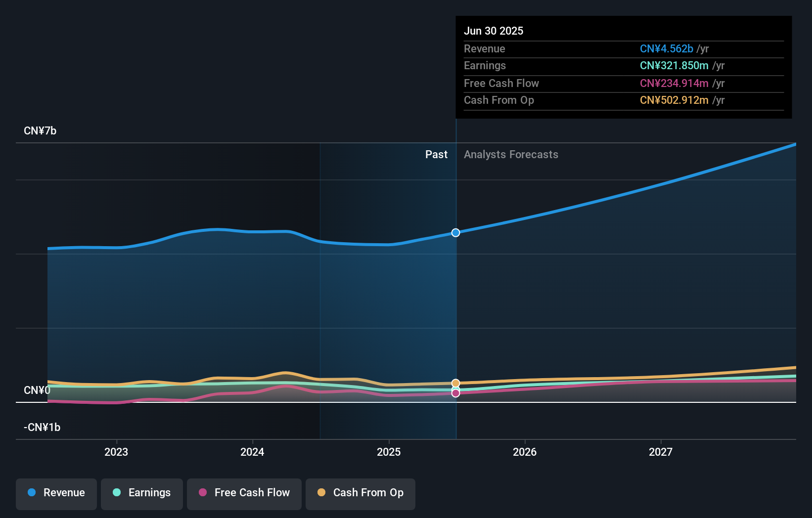The width and height of the screenshot is (812, 518).
Task: Click the 2026 x-axis label
Action: (x=525, y=452)
